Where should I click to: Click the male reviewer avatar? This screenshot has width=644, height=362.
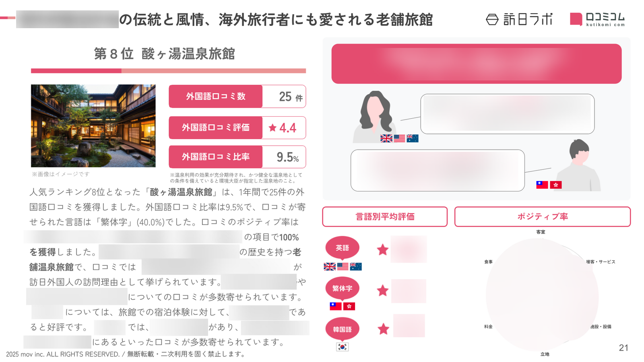(x=578, y=165)
